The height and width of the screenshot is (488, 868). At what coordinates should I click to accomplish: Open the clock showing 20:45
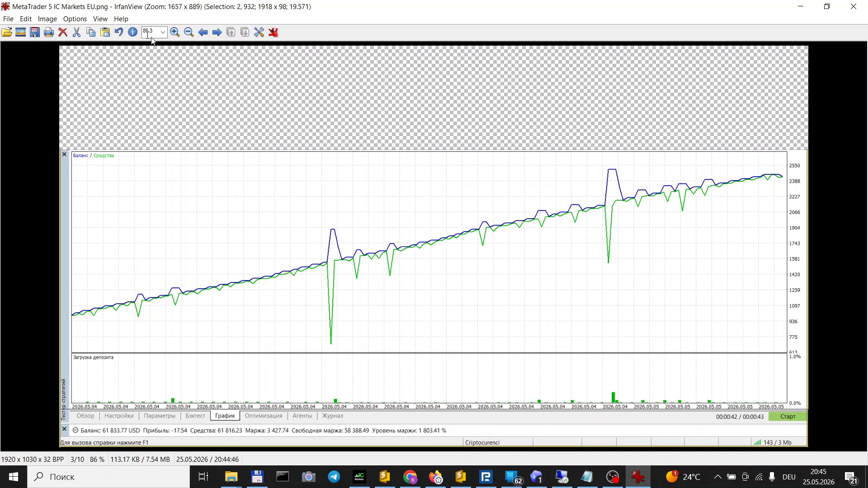point(818,477)
